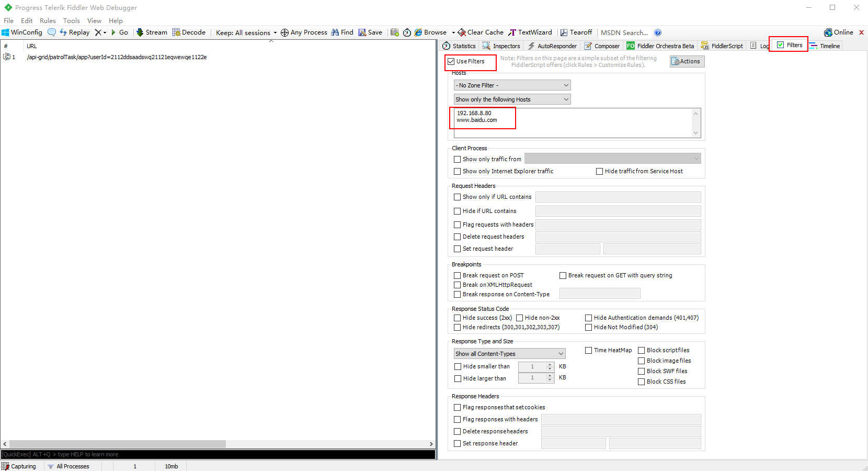Open Fiddler Orchestra Beta tab
Image resolution: width=868 pixels, height=471 pixels.
click(660, 46)
